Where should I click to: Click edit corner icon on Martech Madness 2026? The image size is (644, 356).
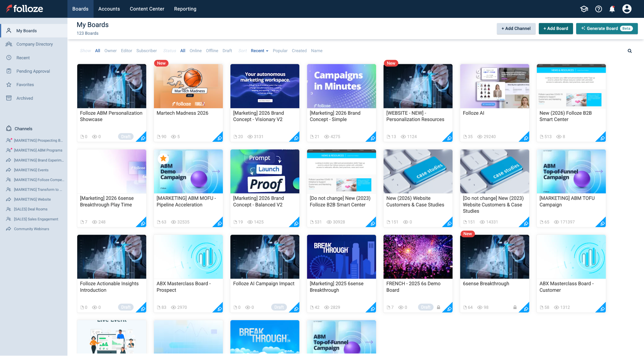point(219,138)
